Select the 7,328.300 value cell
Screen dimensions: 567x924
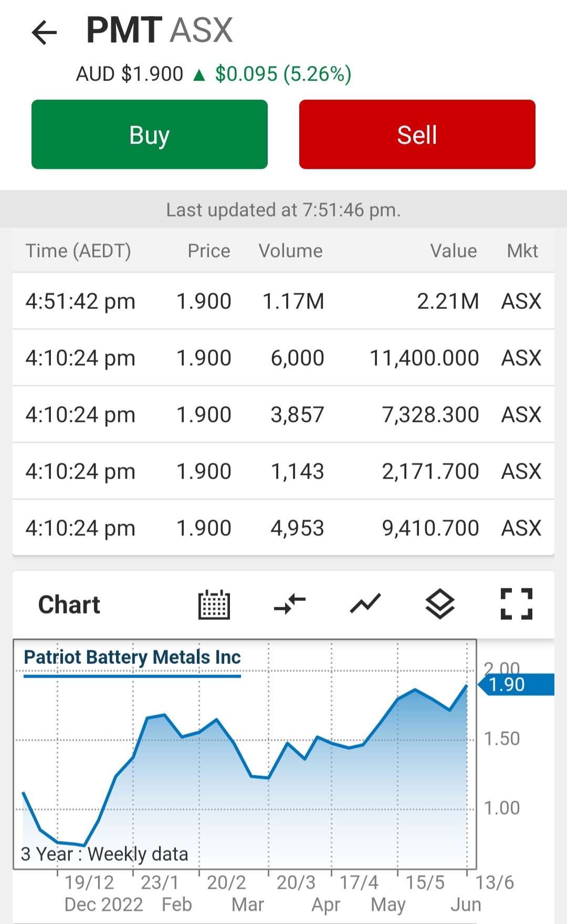coord(430,415)
